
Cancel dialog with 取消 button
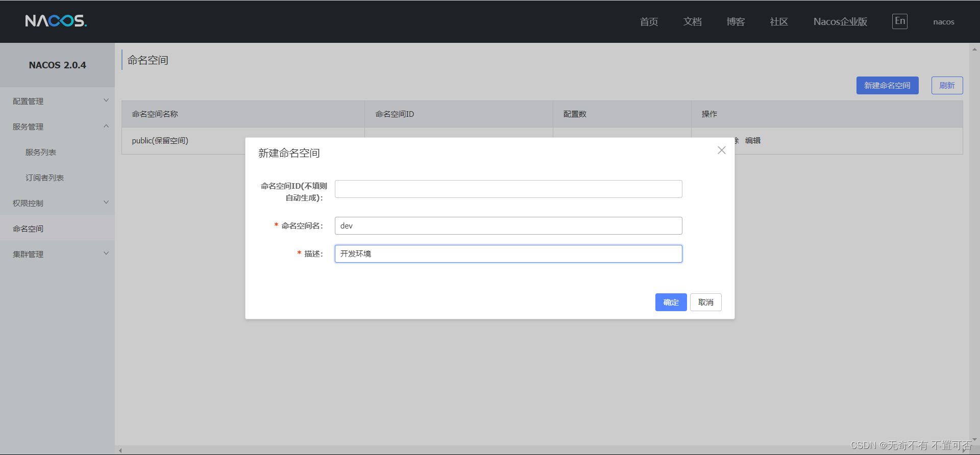point(705,302)
